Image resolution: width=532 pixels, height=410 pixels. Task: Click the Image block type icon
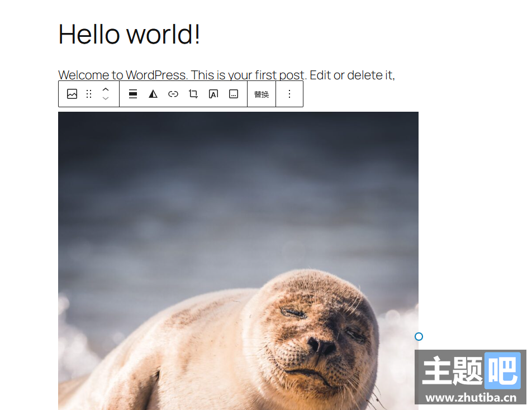click(72, 94)
